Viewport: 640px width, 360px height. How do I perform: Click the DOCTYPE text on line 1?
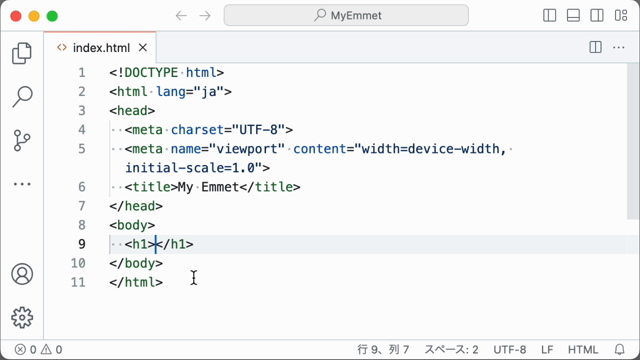point(151,73)
